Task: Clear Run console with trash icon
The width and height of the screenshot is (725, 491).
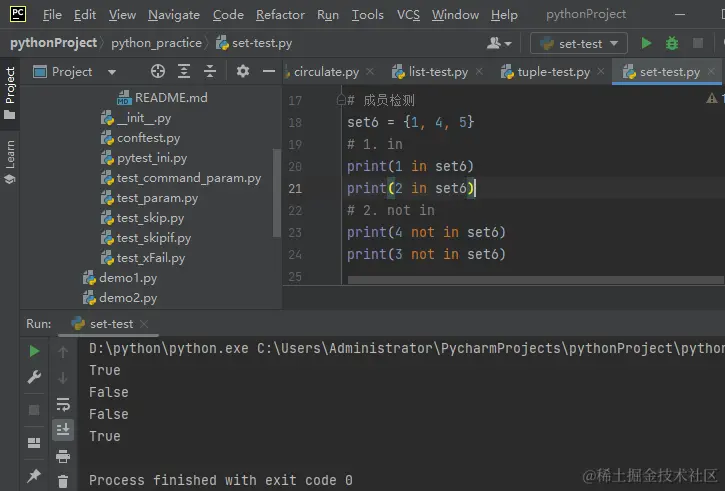Action: (63, 482)
